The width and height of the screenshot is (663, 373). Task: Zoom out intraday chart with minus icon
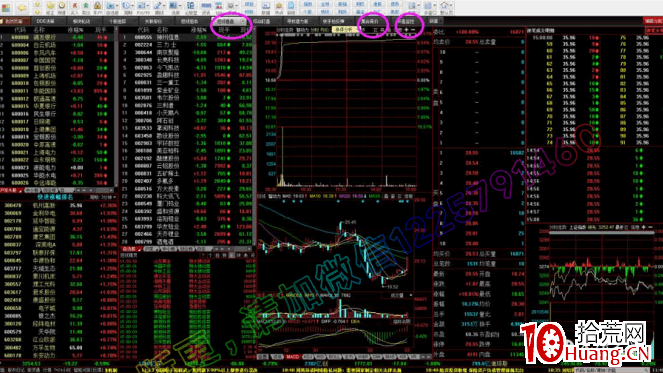[x=413, y=30]
